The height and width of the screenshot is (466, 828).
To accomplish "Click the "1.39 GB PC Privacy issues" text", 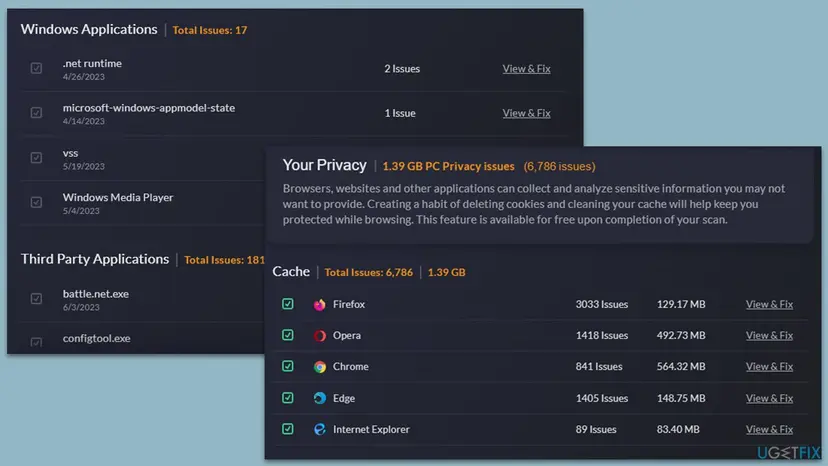I will coord(448,166).
